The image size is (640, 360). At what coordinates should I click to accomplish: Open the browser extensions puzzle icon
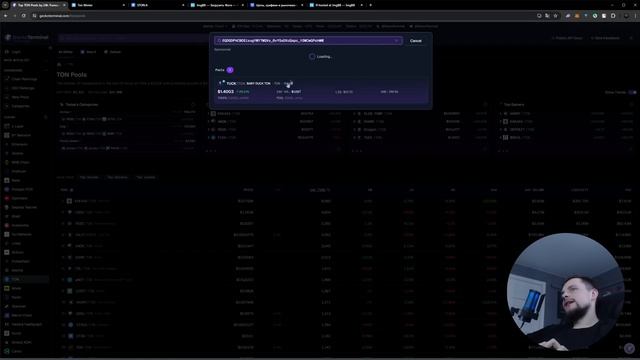[613, 16]
